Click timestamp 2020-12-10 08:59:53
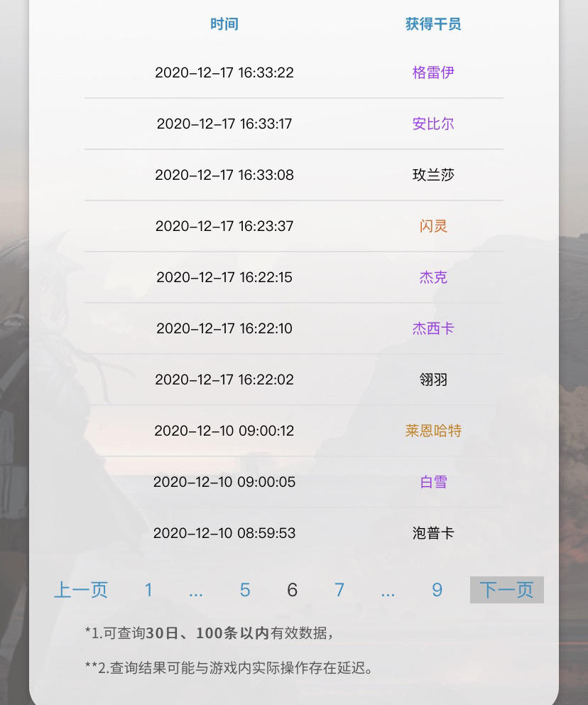The width and height of the screenshot is (588, 705). coord(224,533)
